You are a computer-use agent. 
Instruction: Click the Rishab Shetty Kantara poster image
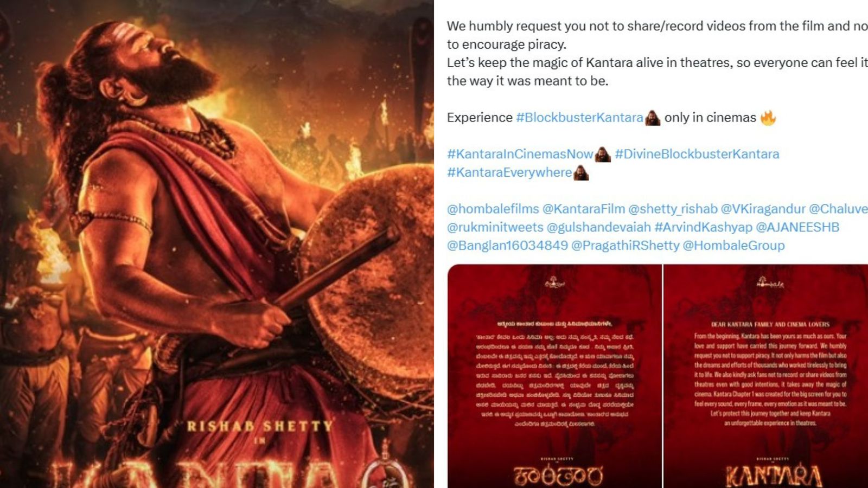coord(217,244)
